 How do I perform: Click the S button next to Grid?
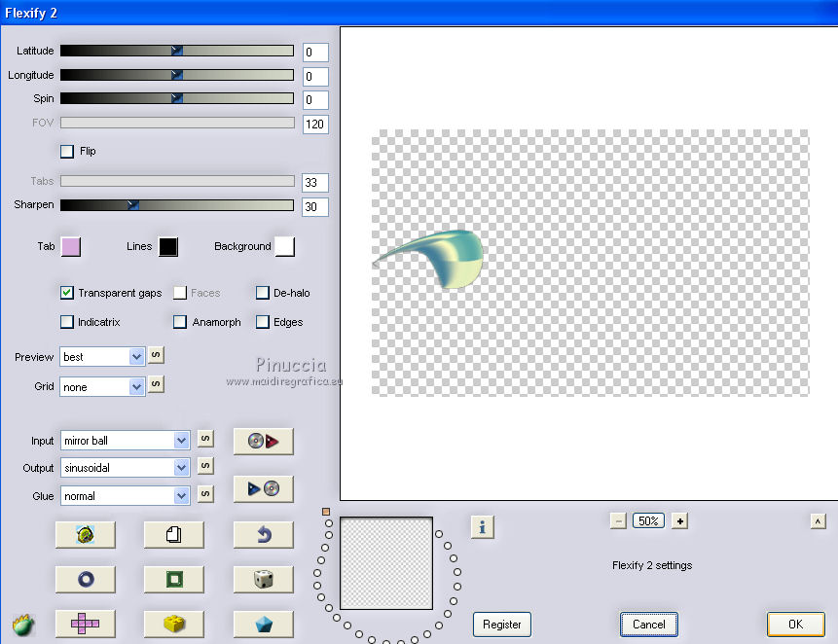[156, 384]
